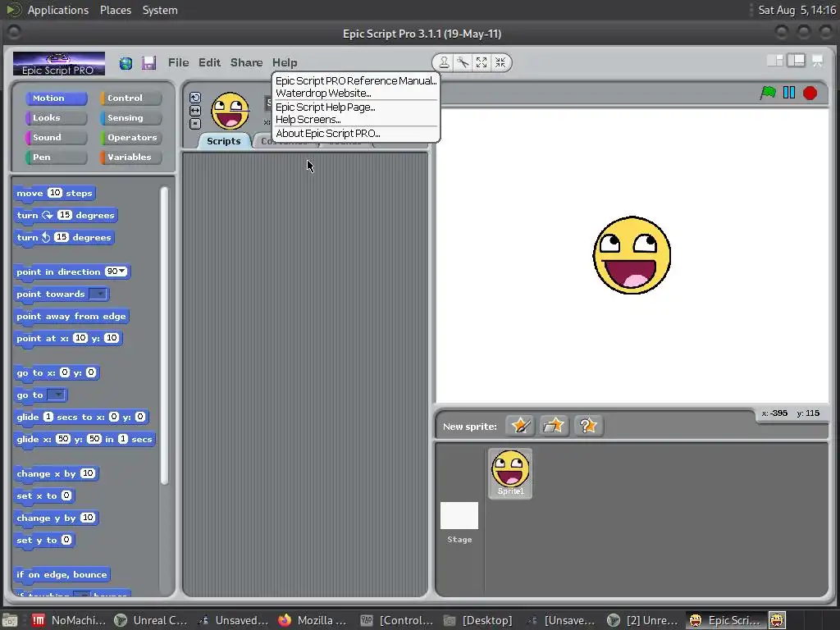840x630 pixels.
Task: Pause the scripts with pause button
Action: click(789, 93)
